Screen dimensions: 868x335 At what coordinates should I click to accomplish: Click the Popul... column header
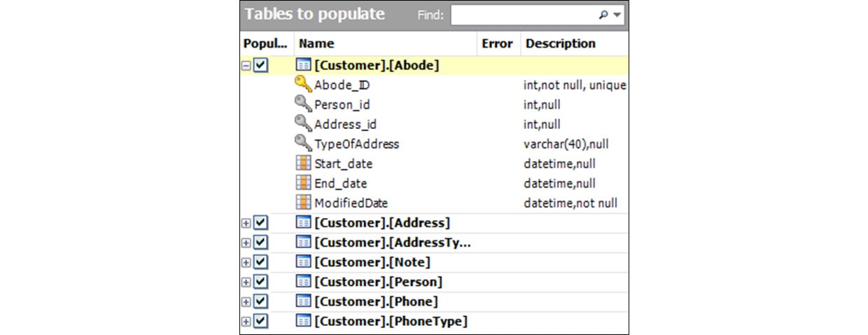click(x=267, y=43)
